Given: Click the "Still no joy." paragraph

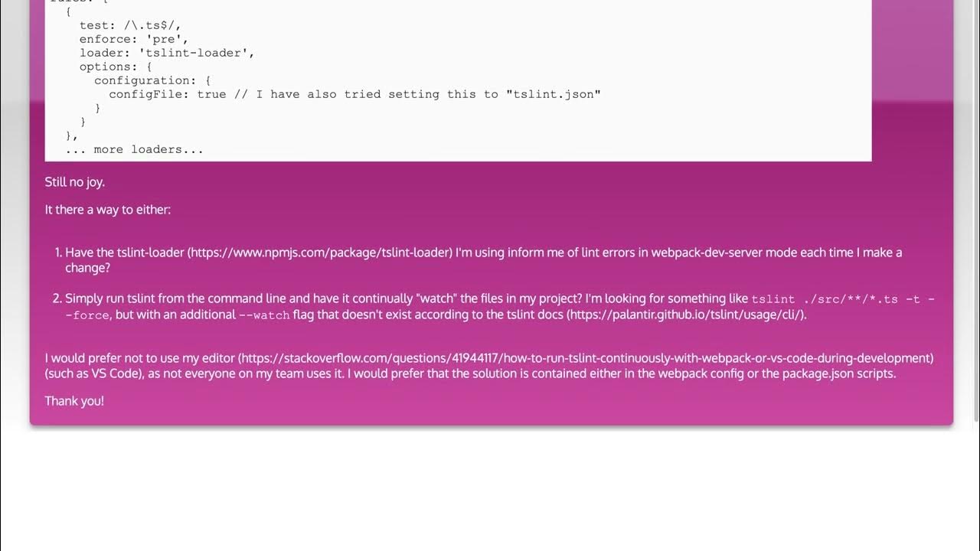Looking at the screenshot, I should coord(75,182).
